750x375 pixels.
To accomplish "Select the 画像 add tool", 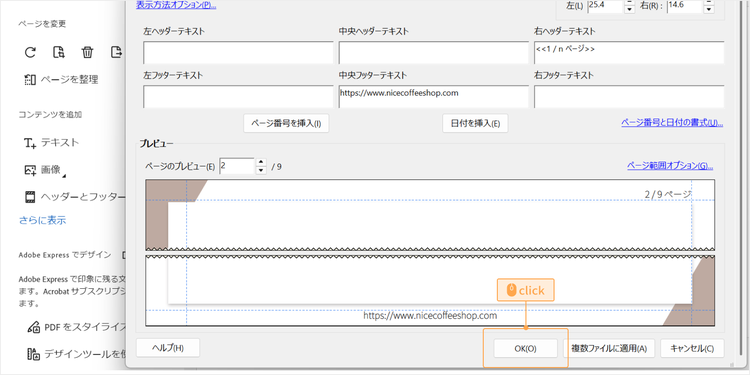I will 45,170.
